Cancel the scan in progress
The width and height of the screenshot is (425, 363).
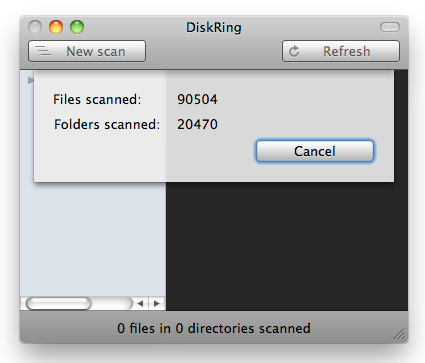pyautogui.click(x=315, y=151)
